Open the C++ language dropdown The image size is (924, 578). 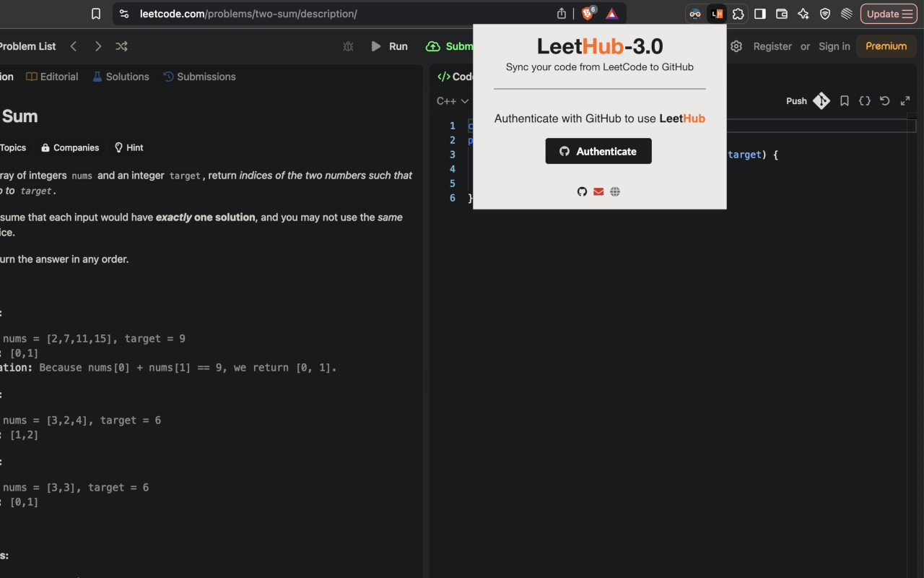click(453, 101)
